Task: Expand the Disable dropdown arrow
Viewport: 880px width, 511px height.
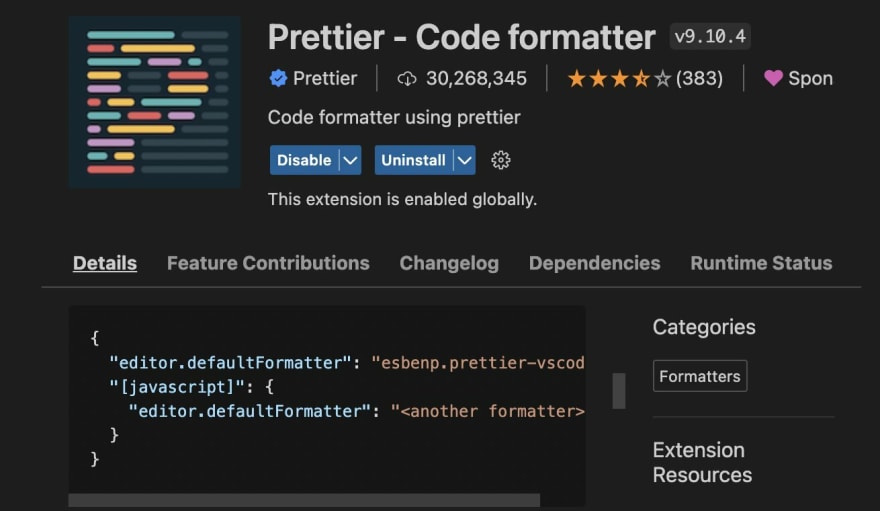Action: click(x=350, y=160)
